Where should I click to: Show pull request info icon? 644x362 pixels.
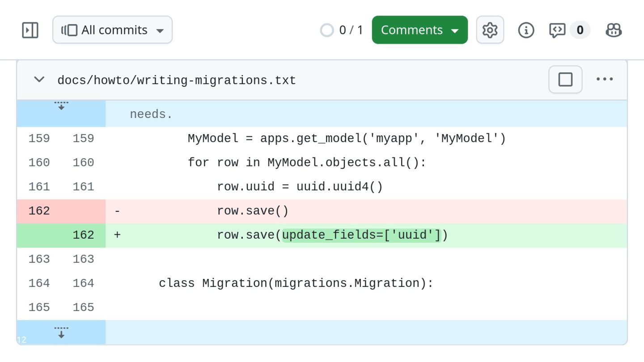[x=526, y=30]
